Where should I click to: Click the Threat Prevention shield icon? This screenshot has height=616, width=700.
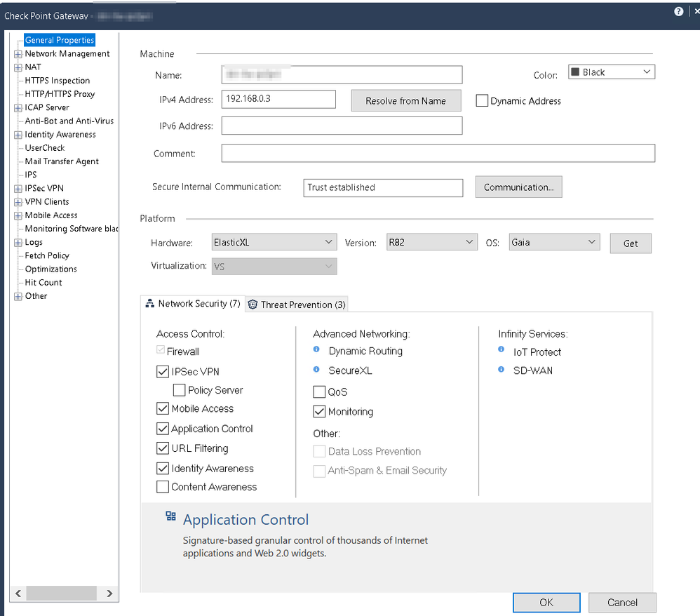click(253, 304)
